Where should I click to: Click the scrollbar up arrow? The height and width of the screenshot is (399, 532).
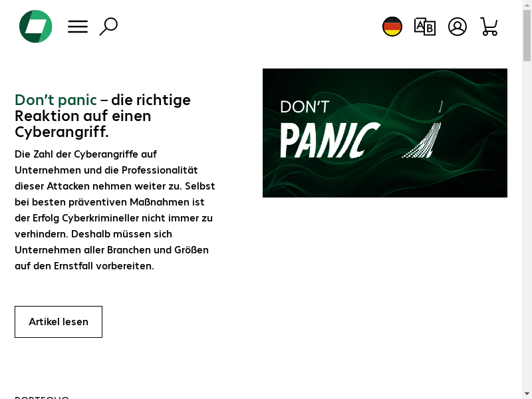point(527,4)
